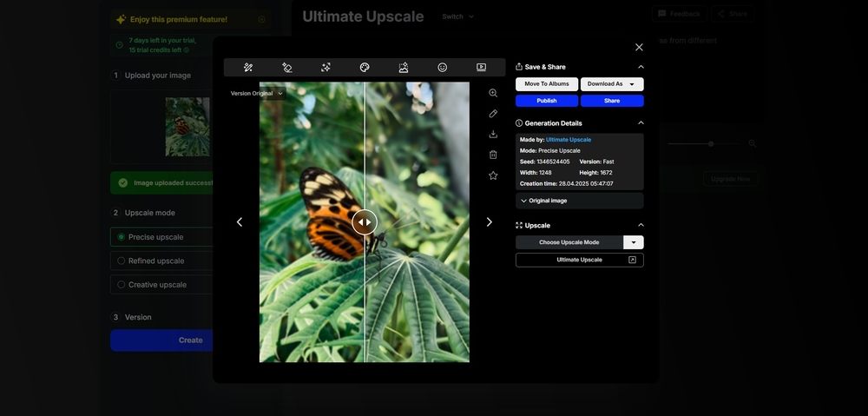Select the magic wand edit tool
868x416 pixels.
click(x=248, y=68)
